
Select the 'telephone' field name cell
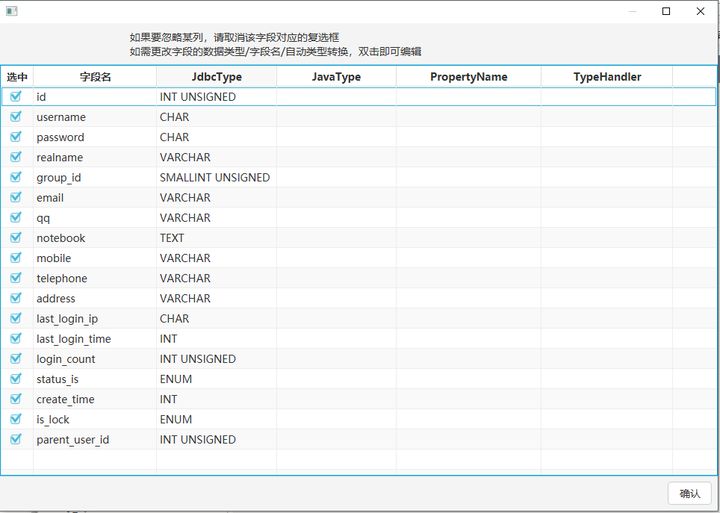coord(95,278)
